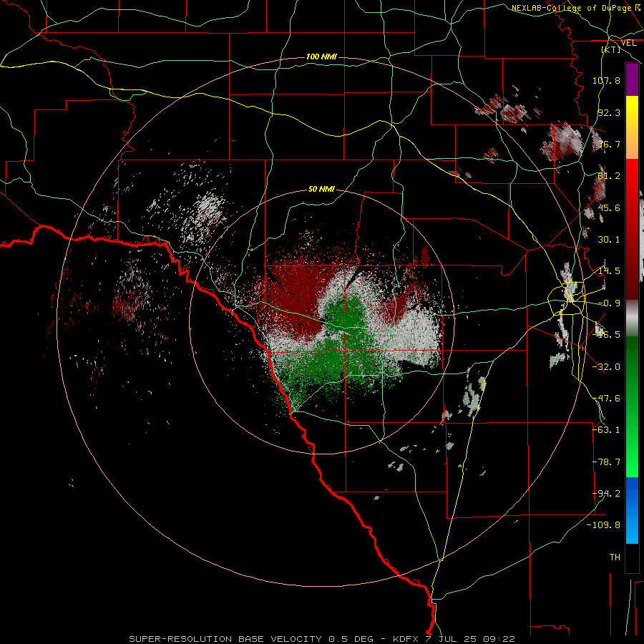Click the 107.8 legend value
The width and height of the screenshot is (644, 644).
(606, 80)
